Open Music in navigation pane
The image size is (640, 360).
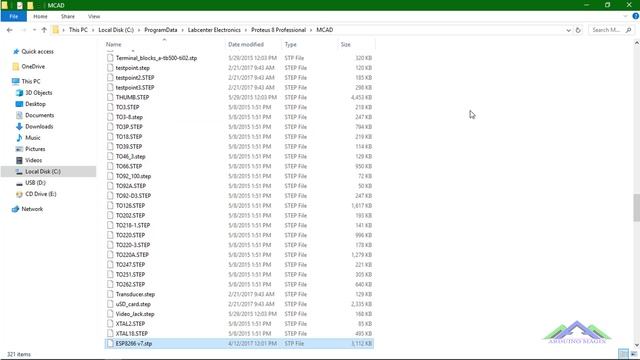coord(32,138)
